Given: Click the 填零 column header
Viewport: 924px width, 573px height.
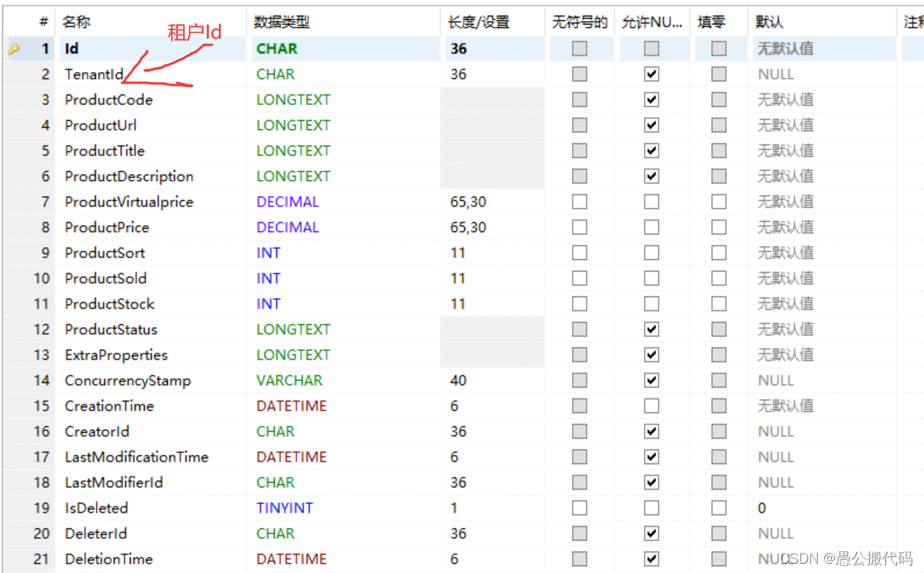Looking at the screenshot, I should coord(711,22).
